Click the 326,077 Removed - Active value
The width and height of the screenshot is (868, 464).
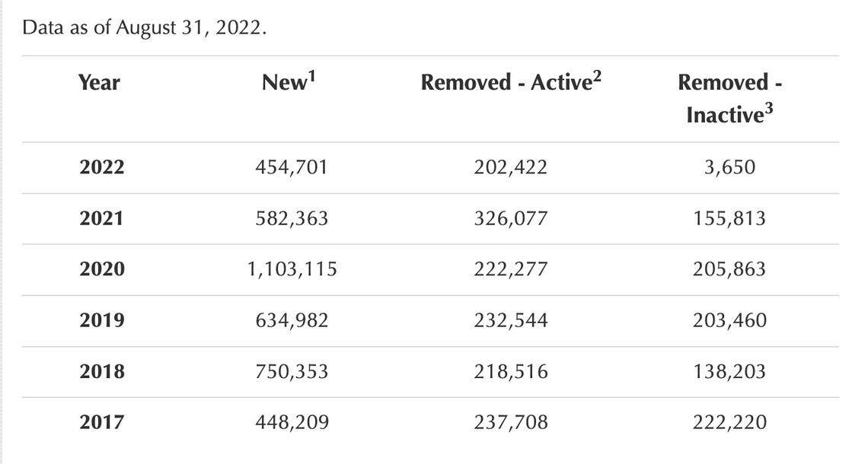click(x=510, y=219)
